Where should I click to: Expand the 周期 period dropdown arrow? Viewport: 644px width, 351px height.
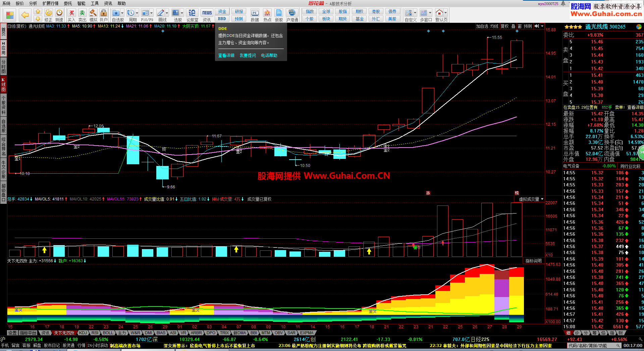click(x=137, y=13)
